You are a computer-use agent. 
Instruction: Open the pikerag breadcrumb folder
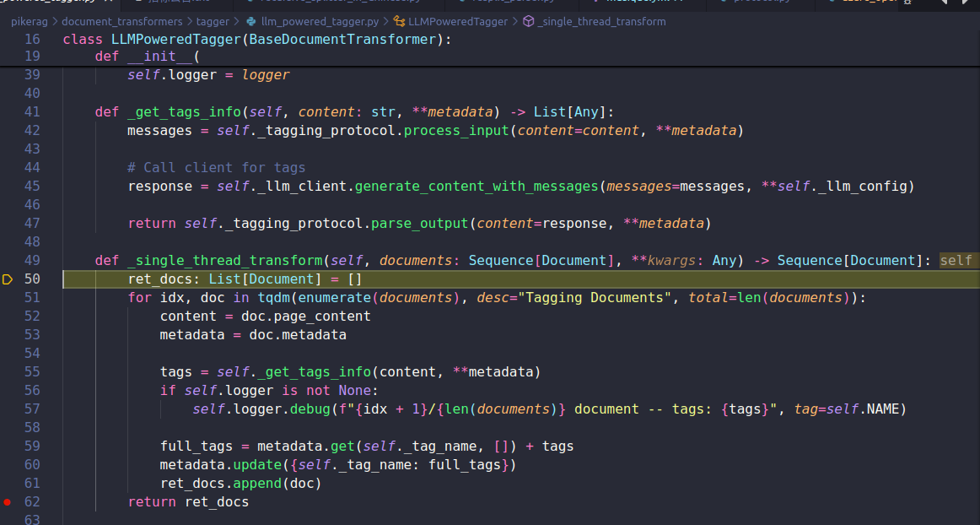(x=29, y=21)
